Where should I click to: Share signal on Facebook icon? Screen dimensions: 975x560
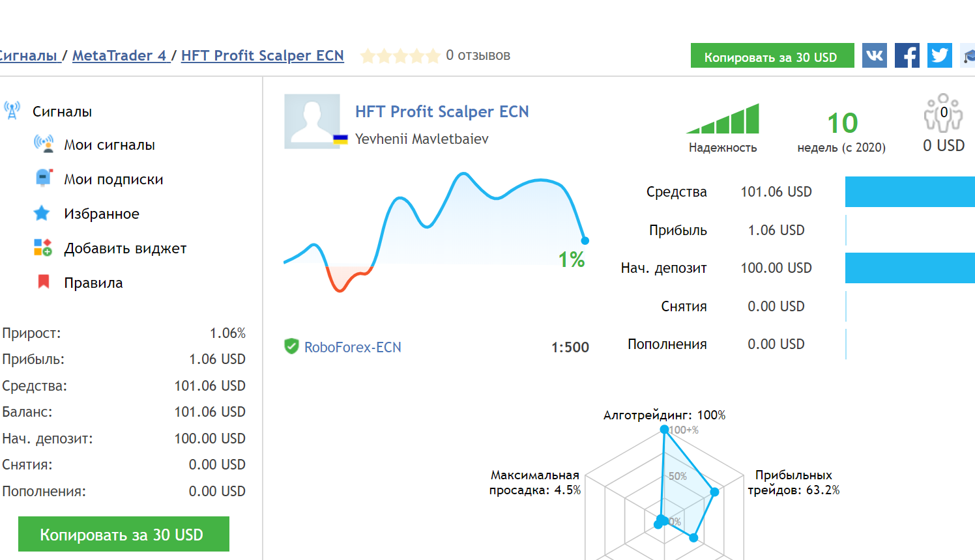pyautogui.click(x=907, y=55)
